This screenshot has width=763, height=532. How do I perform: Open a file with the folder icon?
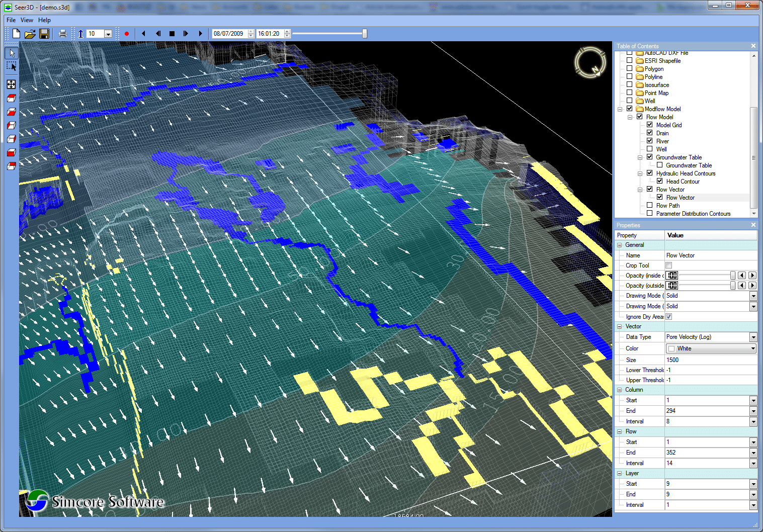30,34
